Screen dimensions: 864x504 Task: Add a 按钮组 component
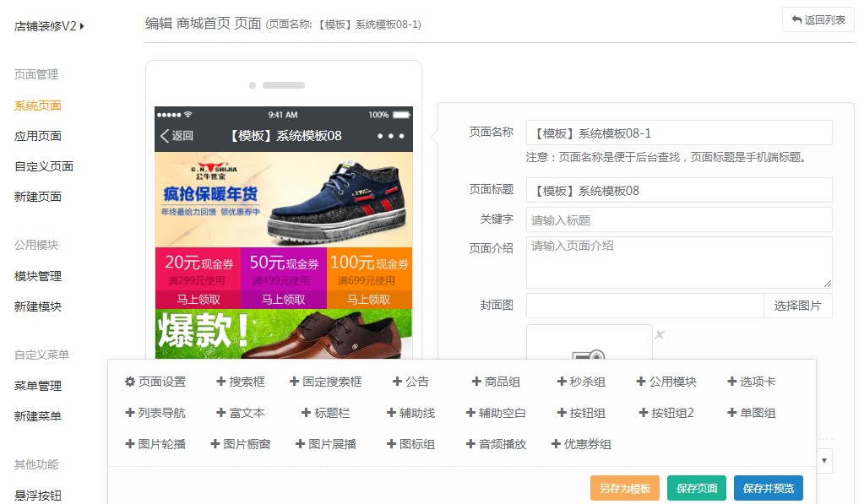581,413
